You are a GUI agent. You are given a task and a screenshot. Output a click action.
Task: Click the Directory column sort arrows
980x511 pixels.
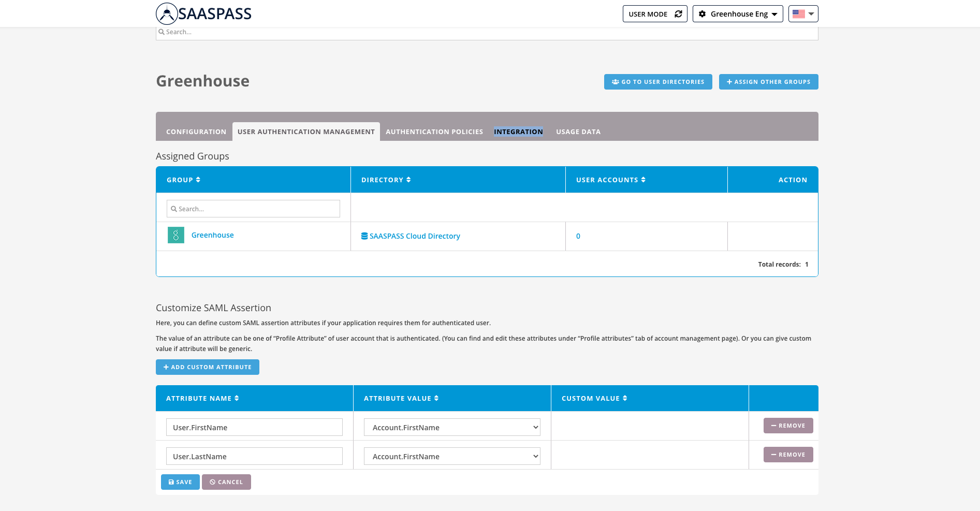click(408, 180)
